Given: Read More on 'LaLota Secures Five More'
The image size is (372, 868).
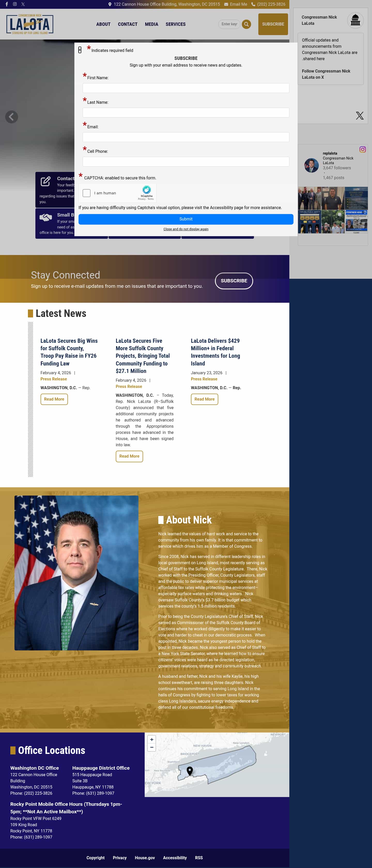Looking at the screenshot, I should click(129, 456).
